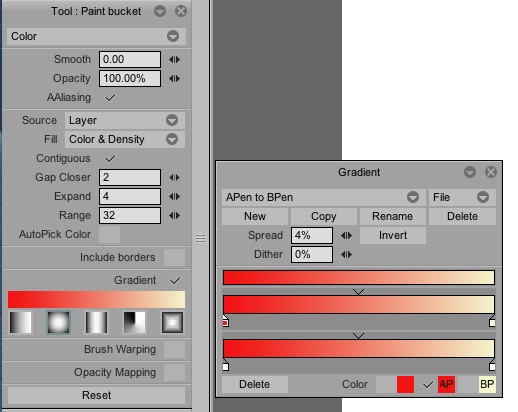Choose the square gradient shape icon

pyautogui.click(x=172, y=322)
